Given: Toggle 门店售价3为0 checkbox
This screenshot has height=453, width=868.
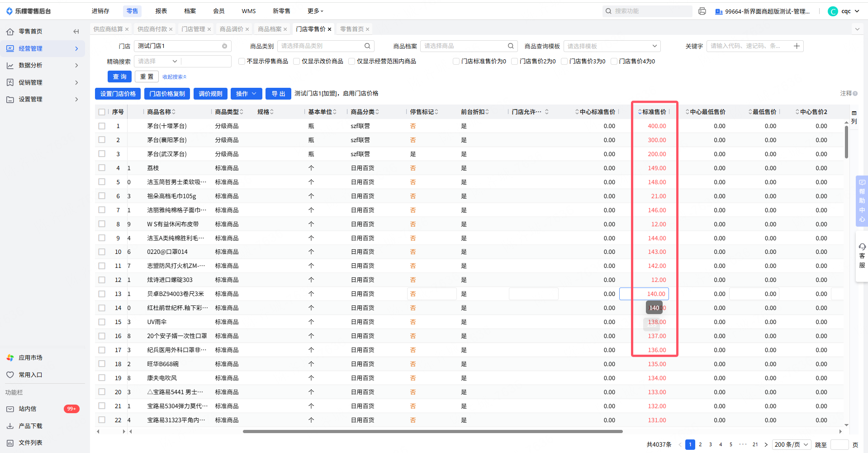Looking at the screenshot, I should point(564,62).
